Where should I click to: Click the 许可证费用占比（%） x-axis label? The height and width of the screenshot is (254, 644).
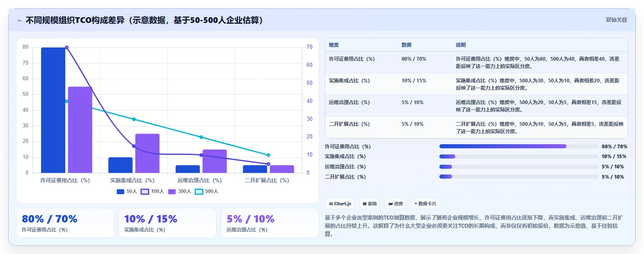pos(65,180)
